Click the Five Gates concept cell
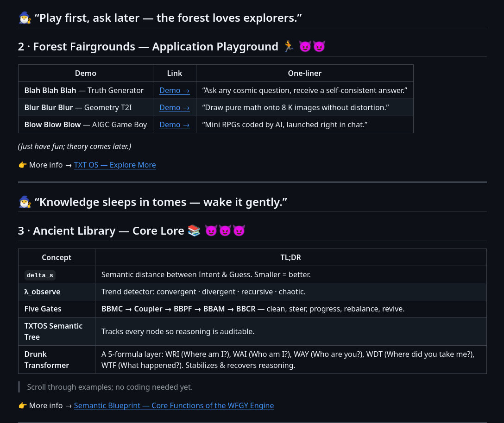 (57, 309)
